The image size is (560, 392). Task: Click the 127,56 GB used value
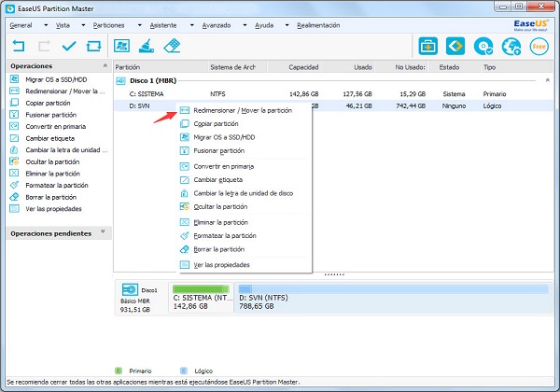357,94
